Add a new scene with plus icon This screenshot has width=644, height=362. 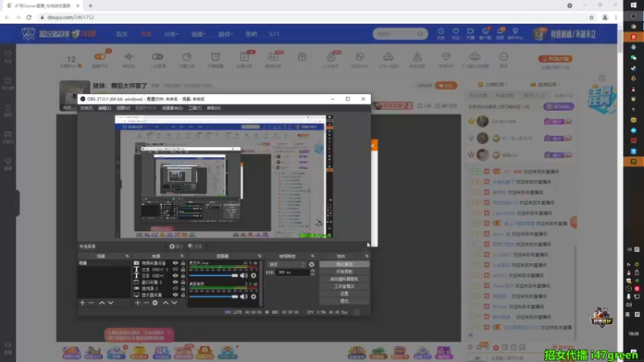(x=83, y=303)
